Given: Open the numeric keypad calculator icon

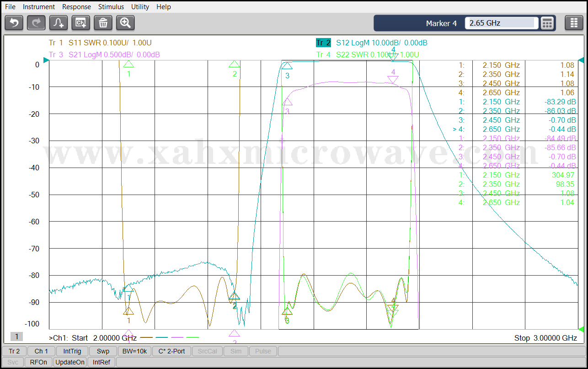Looking at the screenshot, I should (547, 23).
